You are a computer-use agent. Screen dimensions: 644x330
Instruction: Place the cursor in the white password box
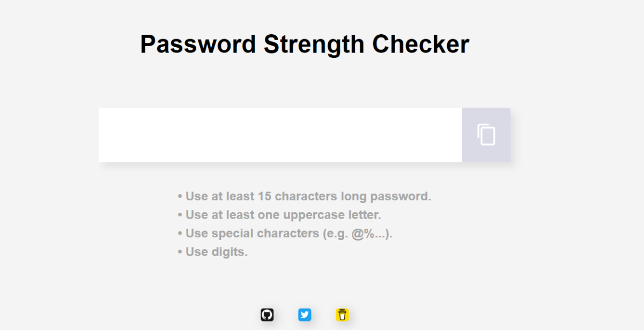pos(280,135)
